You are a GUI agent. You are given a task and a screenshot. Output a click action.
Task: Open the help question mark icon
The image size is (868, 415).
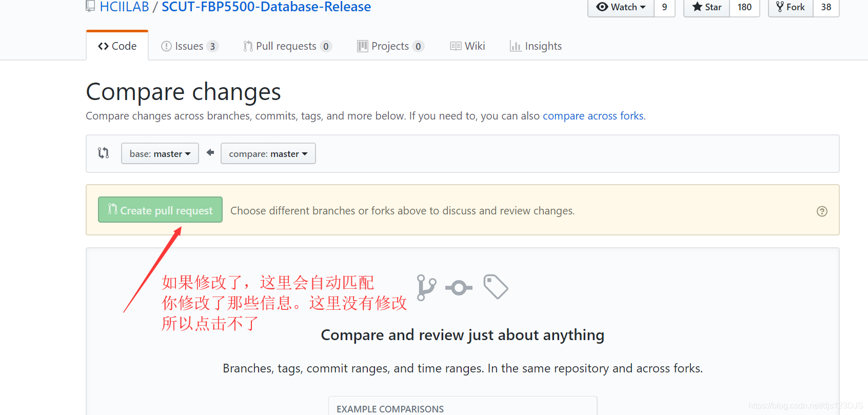[822, 211]
